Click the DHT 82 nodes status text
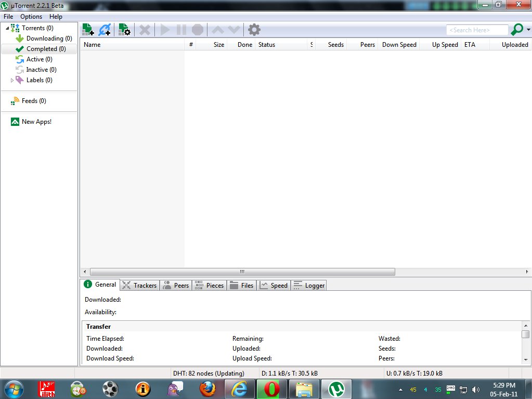This screenshot has width=532, height=399. click(209, 373)
